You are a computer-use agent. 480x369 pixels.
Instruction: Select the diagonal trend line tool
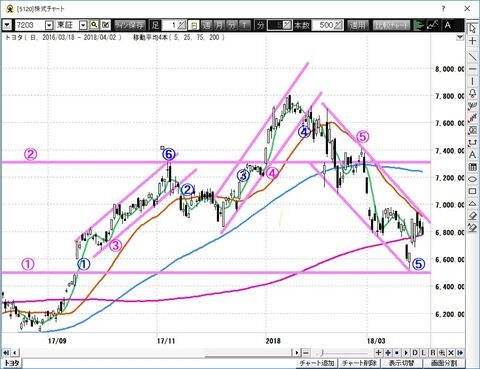472,57
